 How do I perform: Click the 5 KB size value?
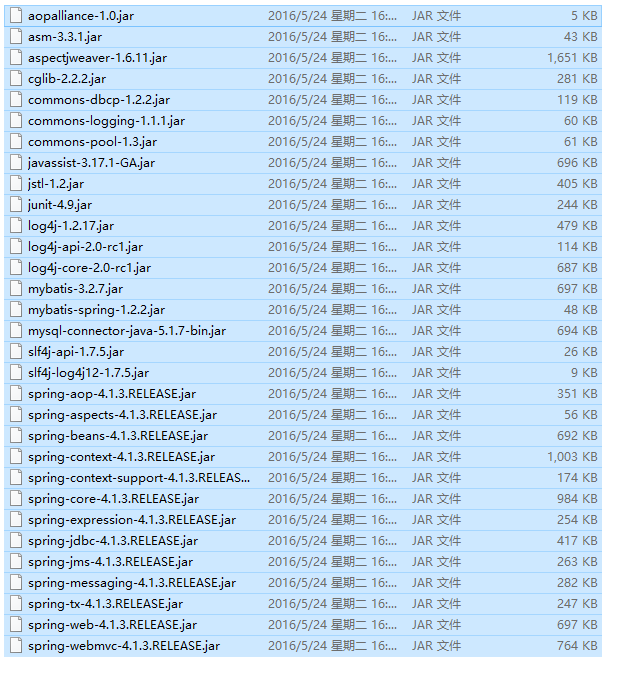pyautogui.click(x=584, y=16)
